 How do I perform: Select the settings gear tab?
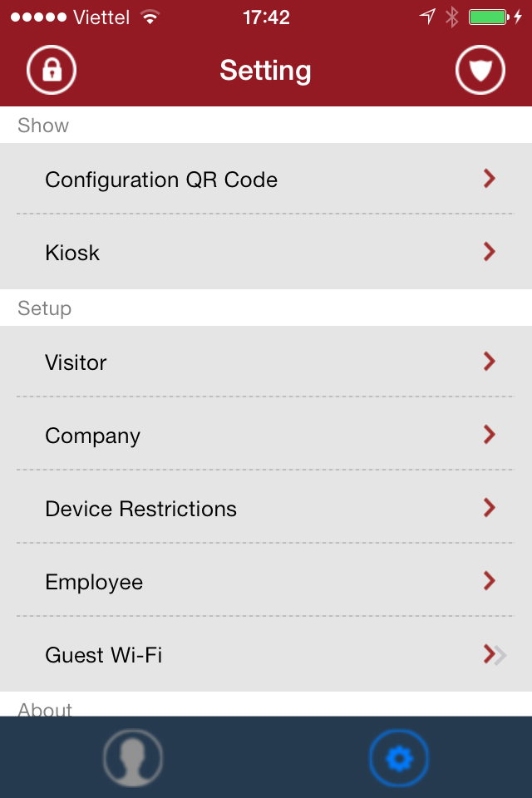tap(399, 757)
